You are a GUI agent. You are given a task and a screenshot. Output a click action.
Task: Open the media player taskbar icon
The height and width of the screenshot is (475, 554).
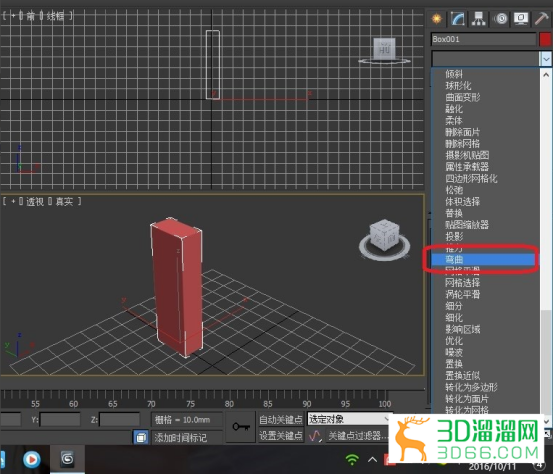(x=32, y=459)
